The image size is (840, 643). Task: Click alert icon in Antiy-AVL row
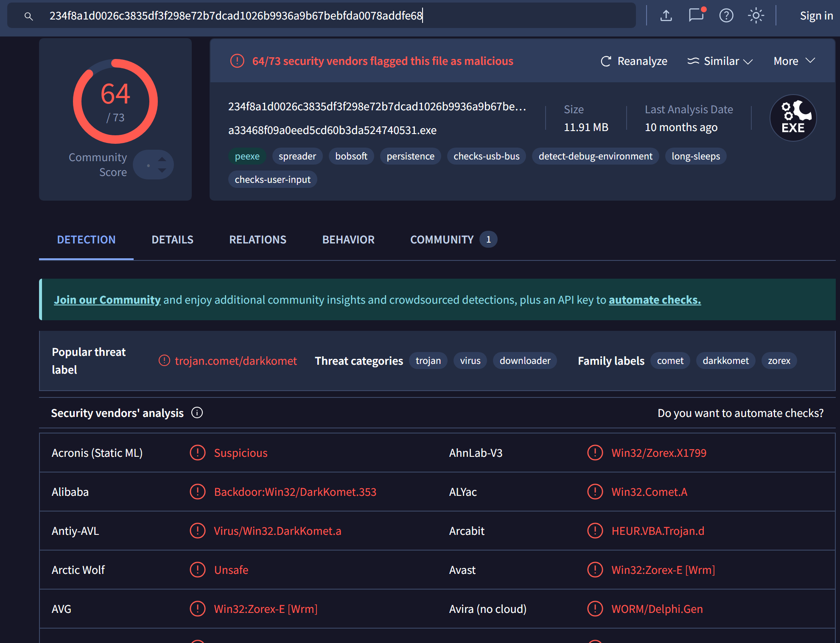click(x=198, y=531)
